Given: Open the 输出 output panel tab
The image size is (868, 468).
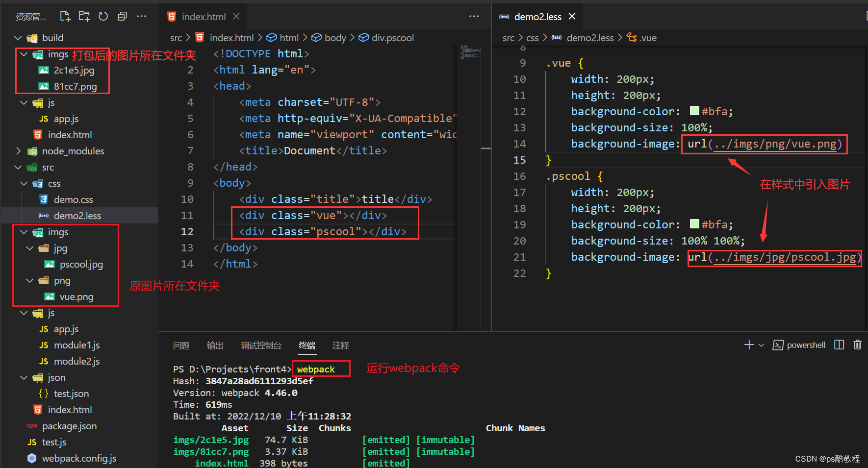Looking at the screenshot, I should (215, 345).
